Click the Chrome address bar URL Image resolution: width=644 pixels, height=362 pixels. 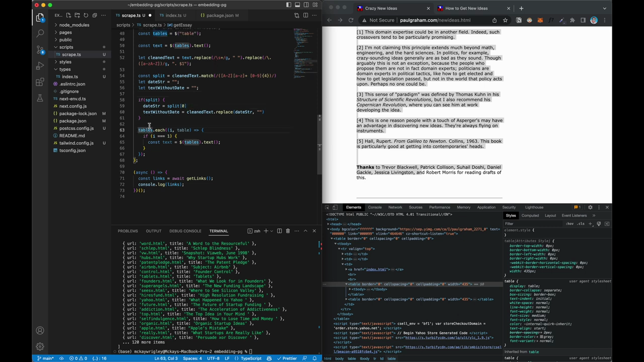click(x=435, y=20)
